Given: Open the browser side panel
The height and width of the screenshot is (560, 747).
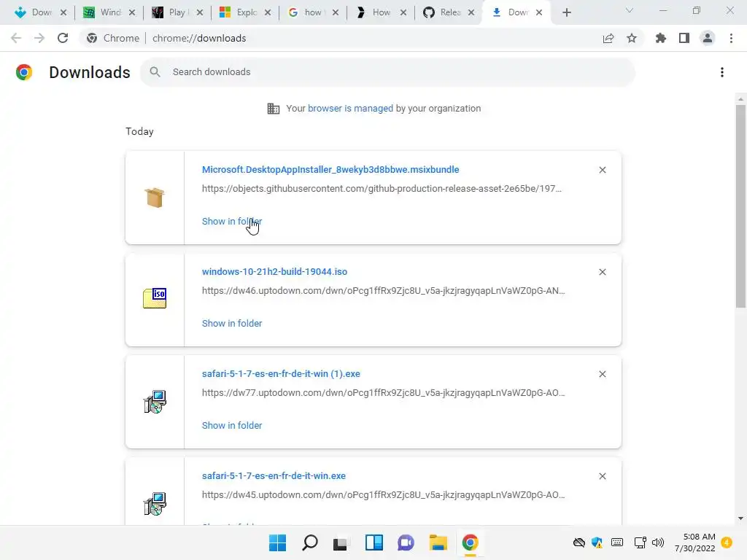Looking at the screenshot, I should (684, 38).
